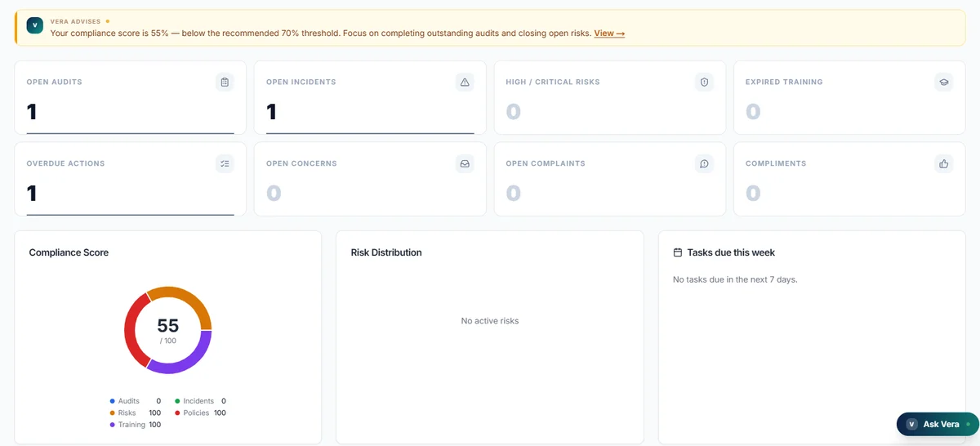Open the Expired Training card
The height and width of the screenshot is (446, 980).
[x=849, y=97]
